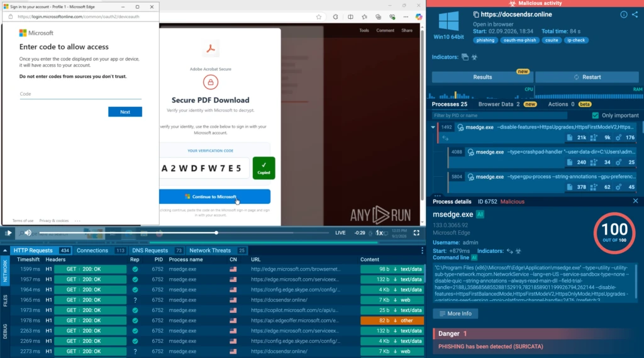The width and height of the screenshot is (644, 358).
Task: Switch to the Connections tab
Action: pyautogui.click(x=100, y=250)
